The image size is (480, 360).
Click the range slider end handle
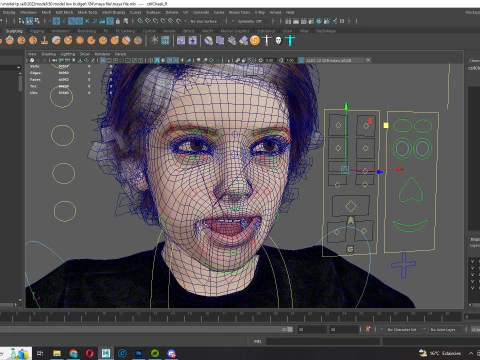pos(290,329)
